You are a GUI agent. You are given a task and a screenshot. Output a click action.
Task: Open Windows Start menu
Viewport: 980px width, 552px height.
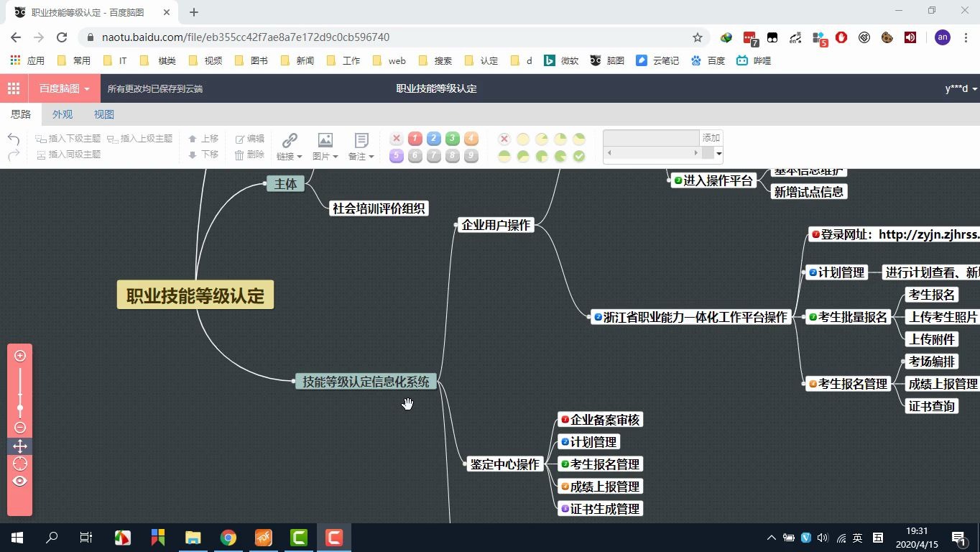coord(17,538)
